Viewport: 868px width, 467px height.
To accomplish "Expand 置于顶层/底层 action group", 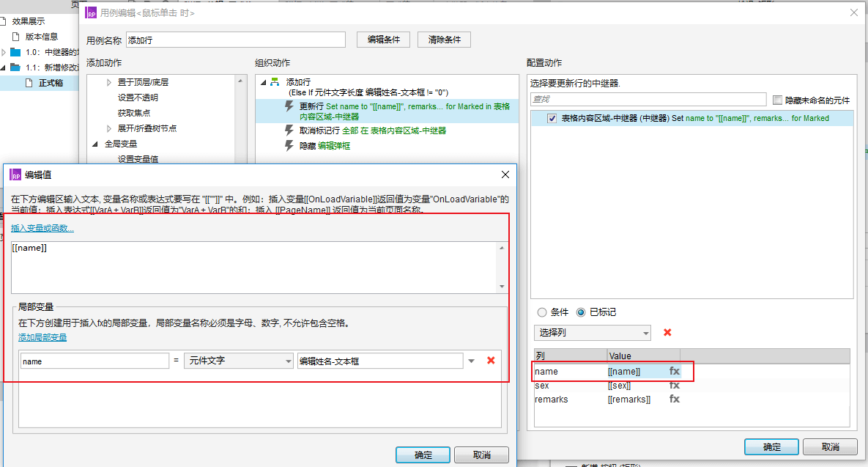I will tap(109, 82).
